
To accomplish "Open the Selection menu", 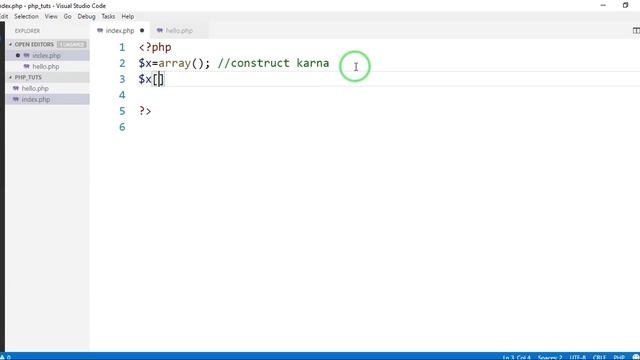I will click(26, 16).
